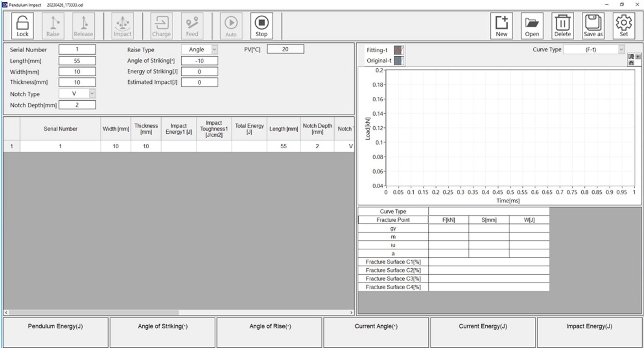Screen dimensions: 644x348
Task: Toggle the Fitting-t curve legend swatch
Action: (399, 50)
